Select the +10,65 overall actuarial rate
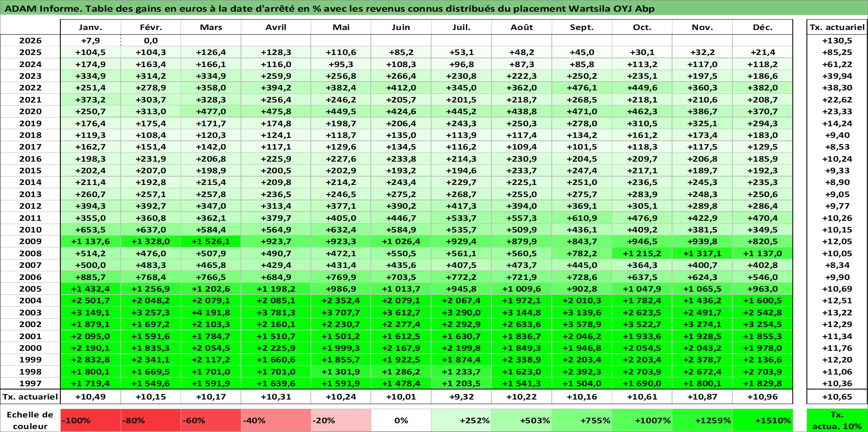Screen dimensions: 868x432 (x=837, y=397)
